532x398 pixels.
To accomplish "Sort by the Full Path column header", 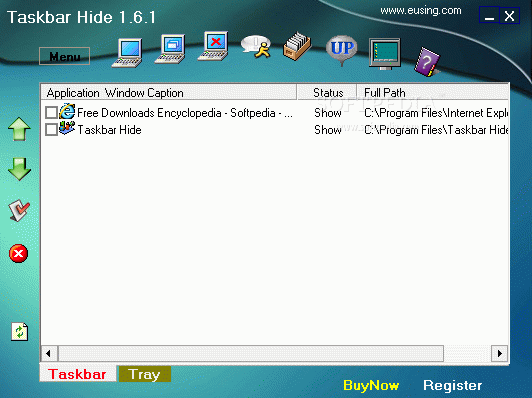I will [433, 92].
